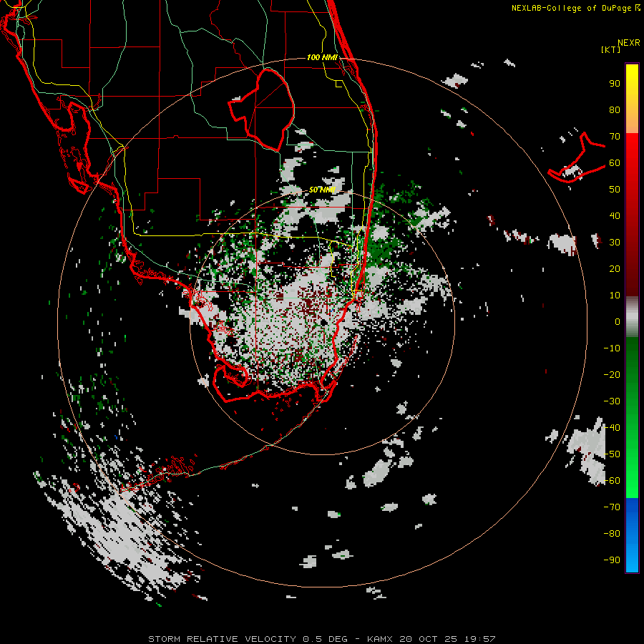Pick the gray zero band of the color bar
The image size is (644, 644).
coord(632,317)
